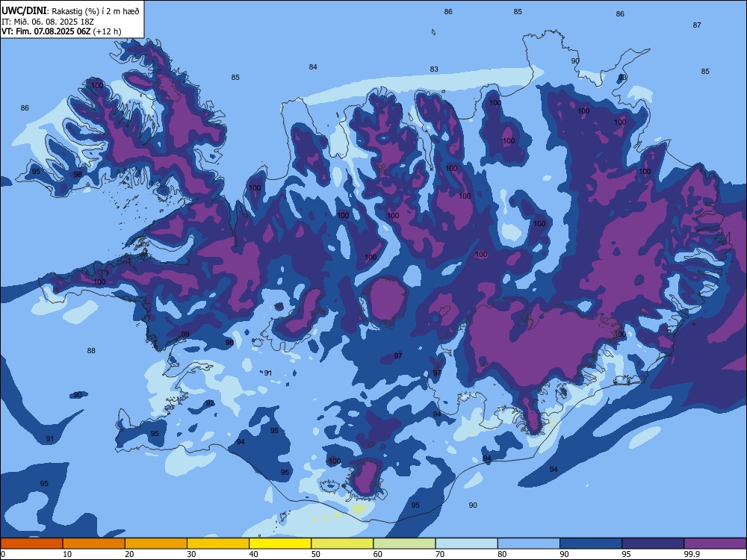Click the humidity value 84 north of coast
The width and height of the screenshot is (747, 560).
pyautogui.click(x=312, y=66)
